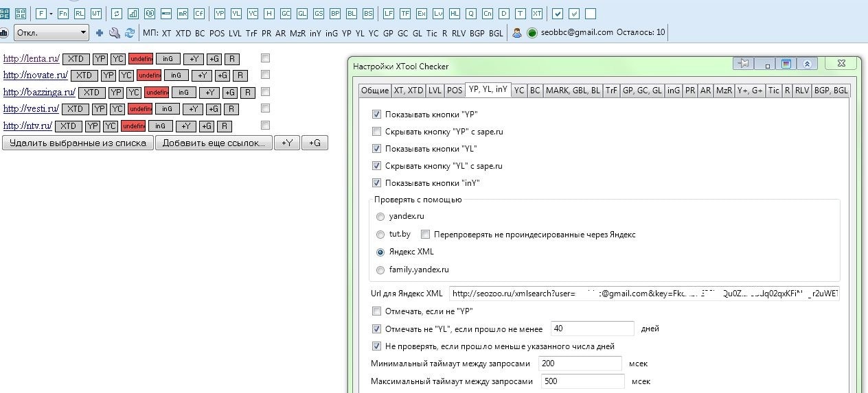This screenshot has width=868, height=393.
Task: Open the http://lenta.ru/ link
Action: click(x=31, y=59)
